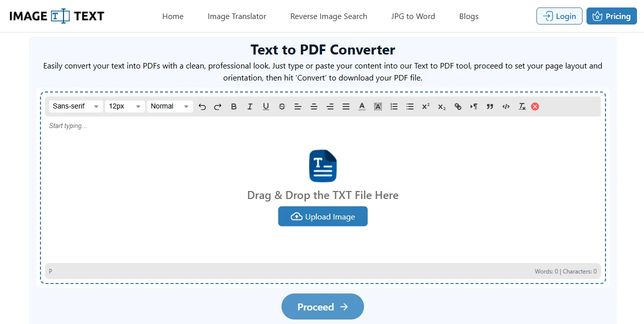
Task: Click the Proceed button
Action: [x=322, y=306]
